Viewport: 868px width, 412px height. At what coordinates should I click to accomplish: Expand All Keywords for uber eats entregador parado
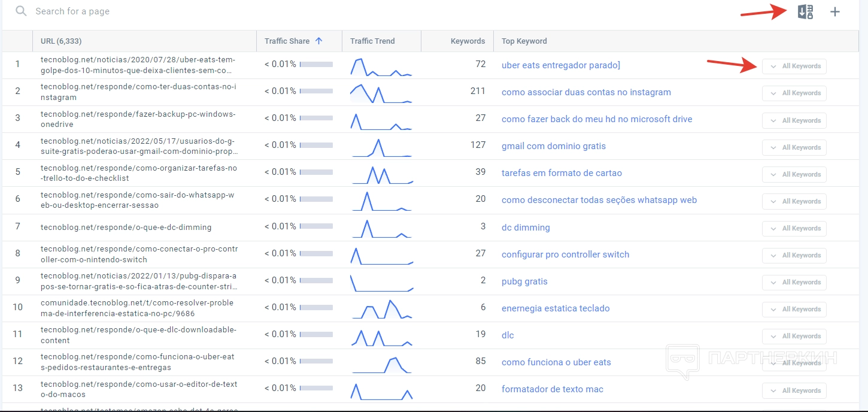coord(794,66)
